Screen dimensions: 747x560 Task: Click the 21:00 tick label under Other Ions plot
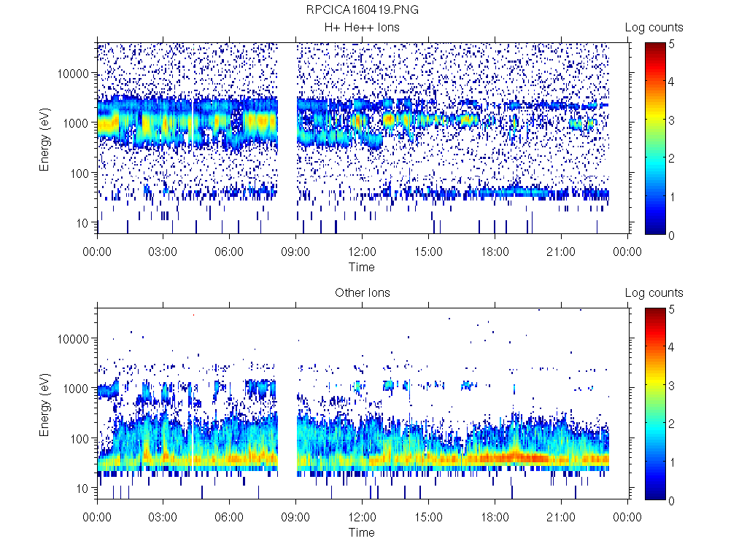561,517
